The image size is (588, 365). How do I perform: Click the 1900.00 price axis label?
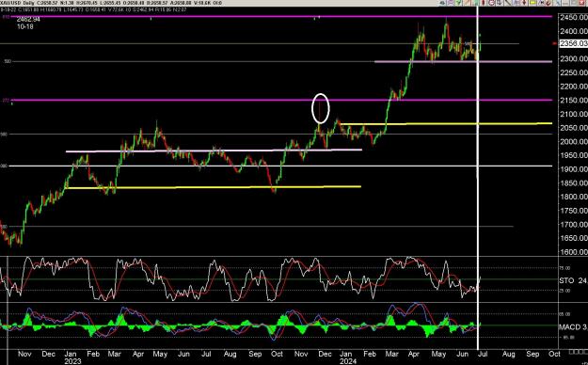pyautogui.click(x=573, y=169)
